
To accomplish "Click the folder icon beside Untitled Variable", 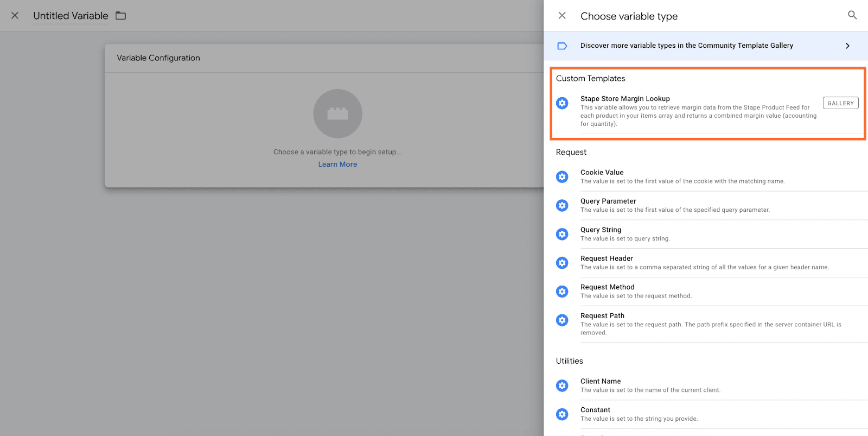I will tap(121, 16).
